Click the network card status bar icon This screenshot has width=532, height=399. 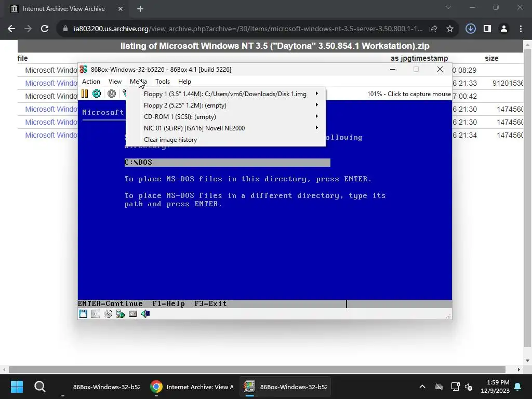click(121, 314)
